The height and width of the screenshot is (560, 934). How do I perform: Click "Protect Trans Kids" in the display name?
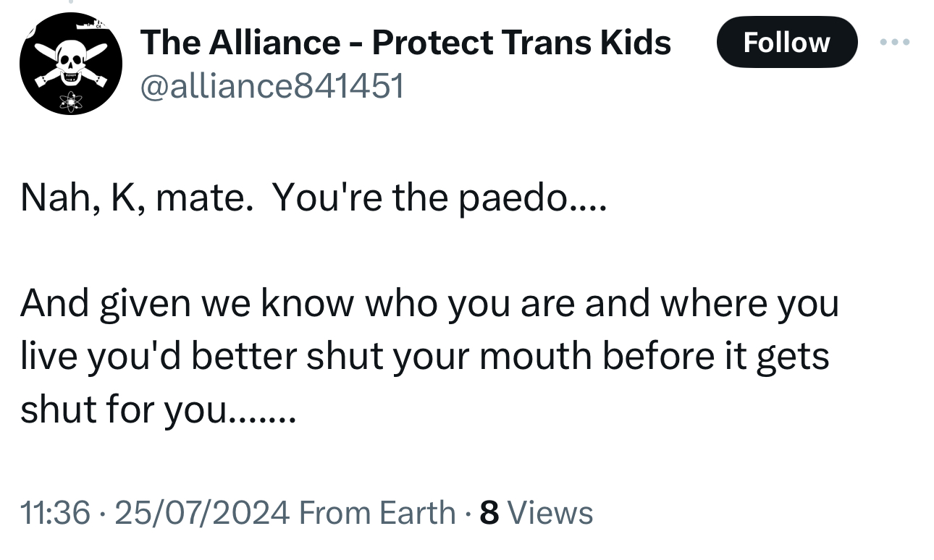[x=521, y=43]
